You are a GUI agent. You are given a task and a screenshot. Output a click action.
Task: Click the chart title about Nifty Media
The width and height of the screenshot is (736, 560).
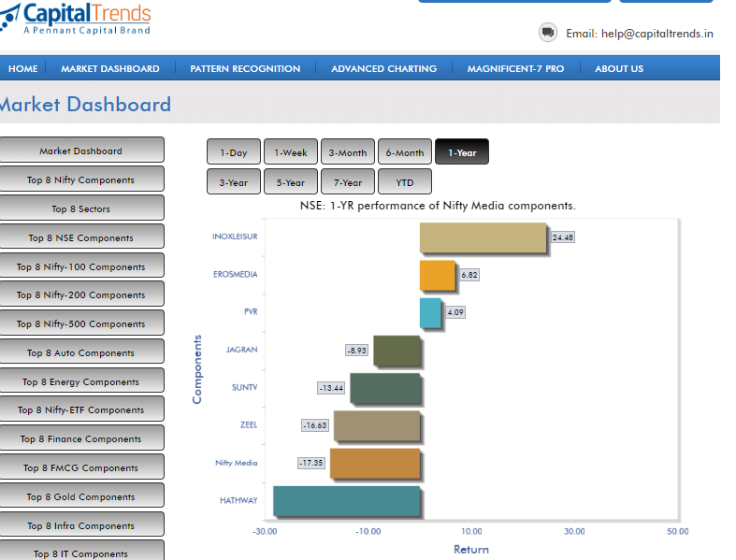point(438,206)
